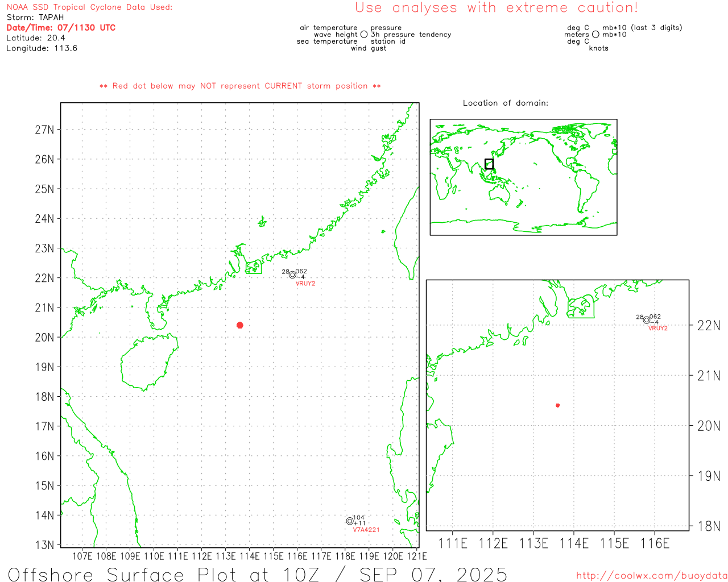Click 'Location of domain:' caption
728x582 pixels.
tap(506, 103)
